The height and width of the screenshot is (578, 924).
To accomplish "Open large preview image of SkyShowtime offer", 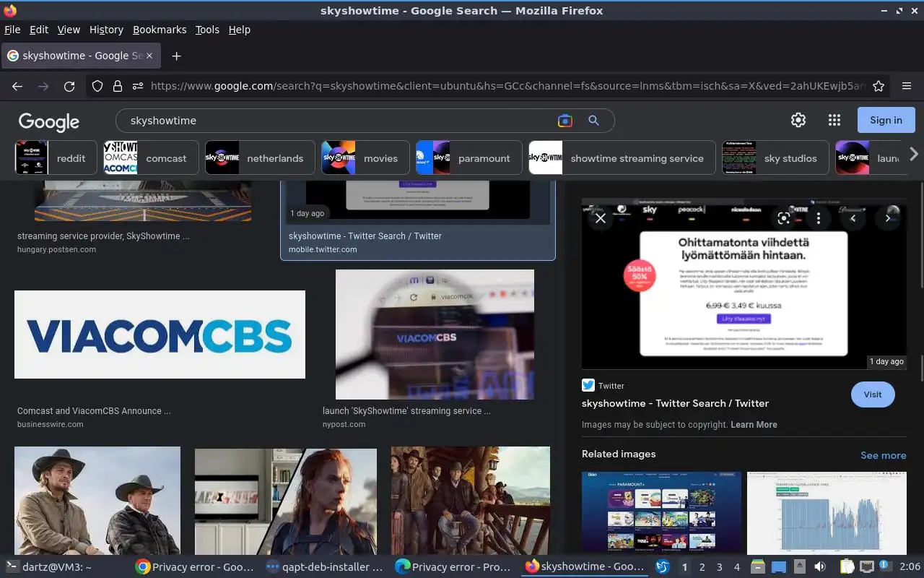I will point(744,284).
